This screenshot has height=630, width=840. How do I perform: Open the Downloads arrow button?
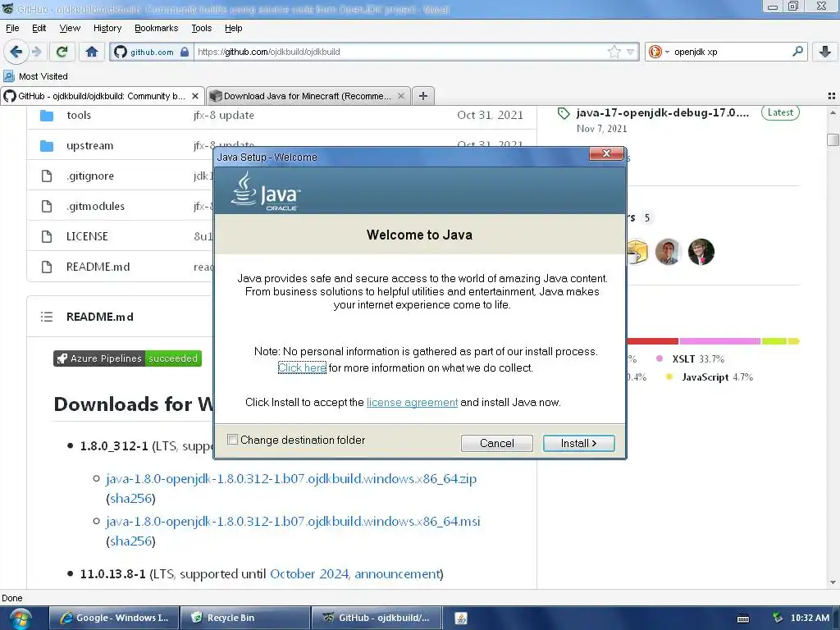825,52
